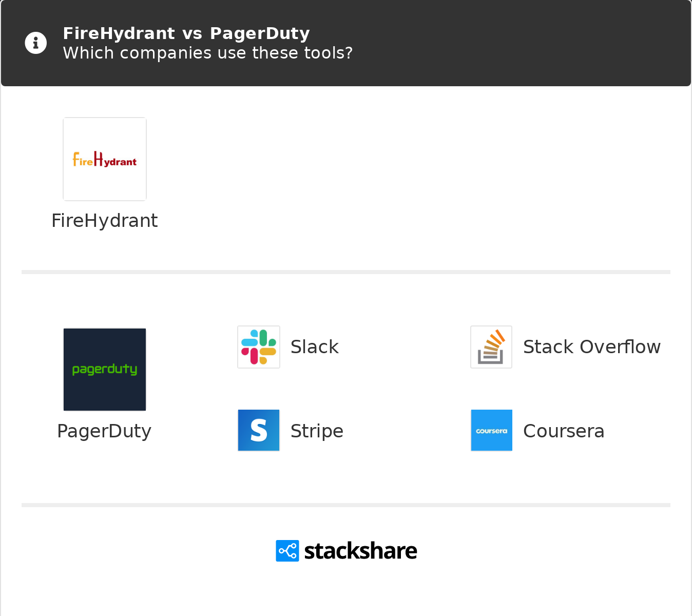Select the Stack Overflow company name
Image resolution: width=692 pixels, height=616 pixels.
592,347
